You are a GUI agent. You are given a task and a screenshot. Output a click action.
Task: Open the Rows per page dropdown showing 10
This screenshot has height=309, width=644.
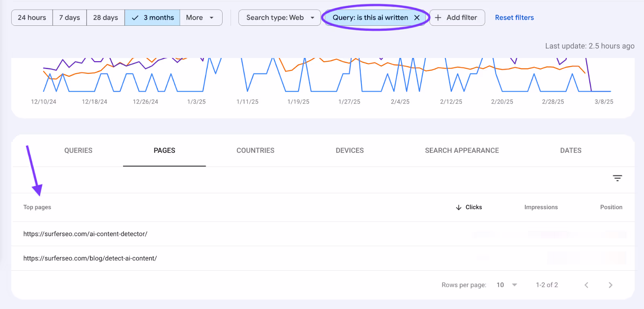(x=507, y=285)
